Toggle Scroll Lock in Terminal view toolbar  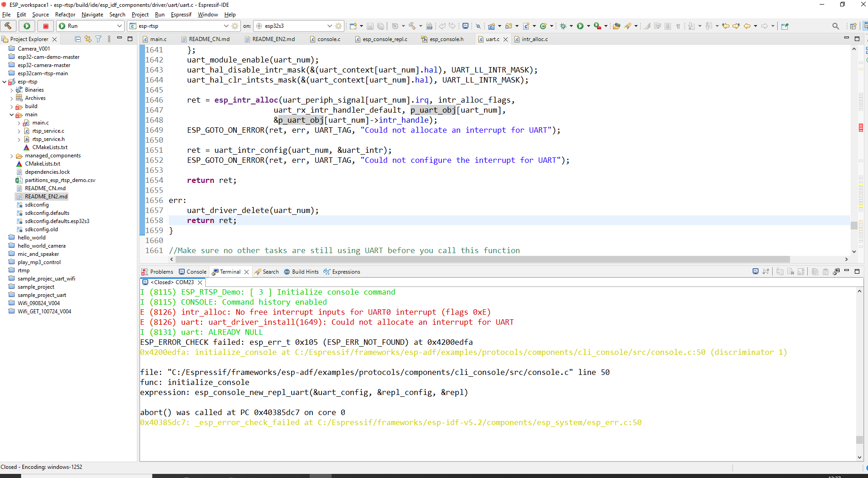coord(801,271)
